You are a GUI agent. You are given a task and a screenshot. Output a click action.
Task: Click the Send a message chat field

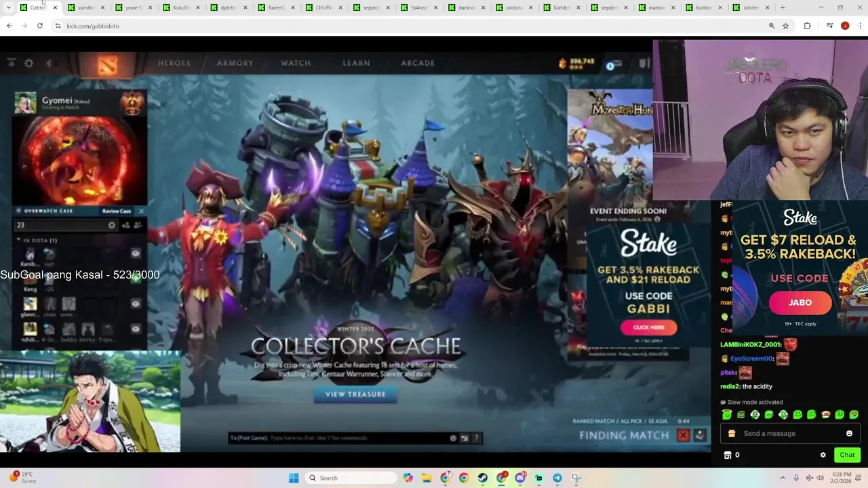(790, 434)
